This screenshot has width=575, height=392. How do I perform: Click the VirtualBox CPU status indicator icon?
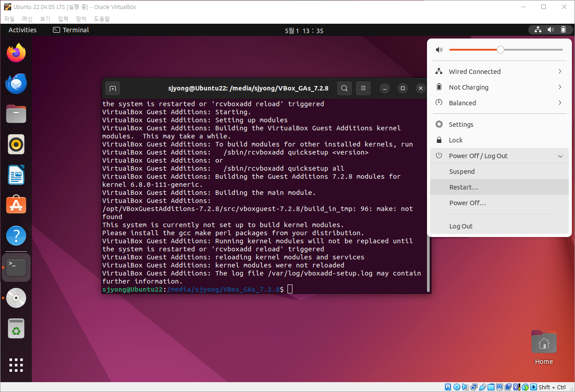click(x=517, y=387)
